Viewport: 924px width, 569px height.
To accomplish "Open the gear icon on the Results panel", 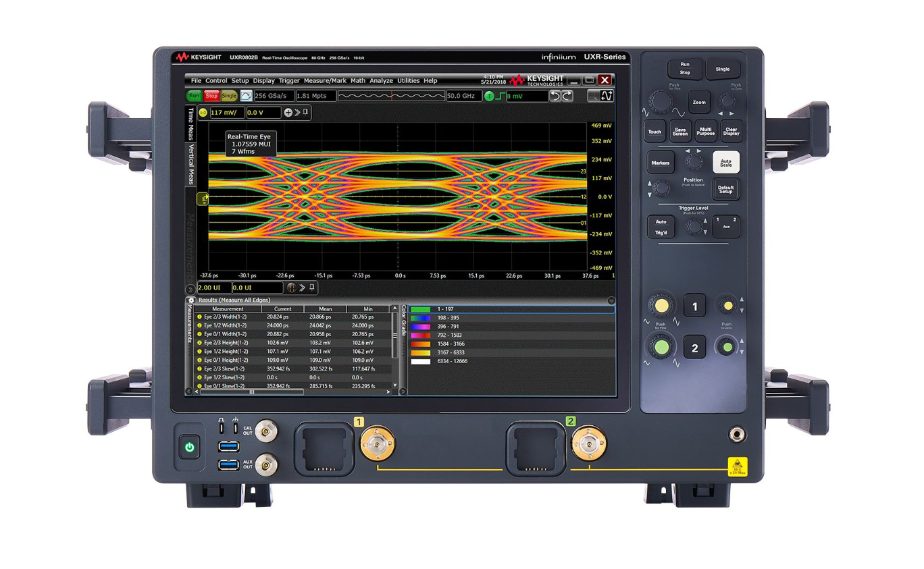I will (192, 300).
